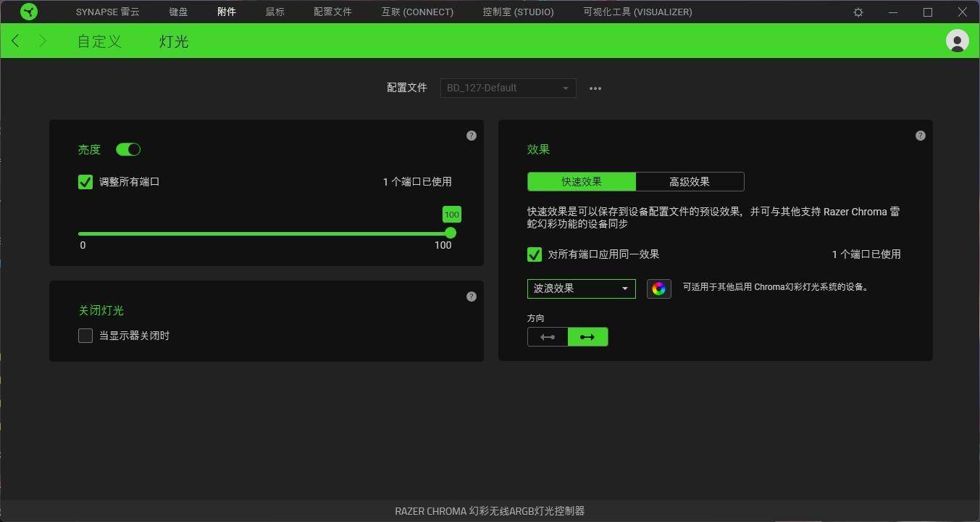Open the Chroma color wheel icon
This screenshot has width=980, height=522.
pyautogui.click(x=659, y=289)
